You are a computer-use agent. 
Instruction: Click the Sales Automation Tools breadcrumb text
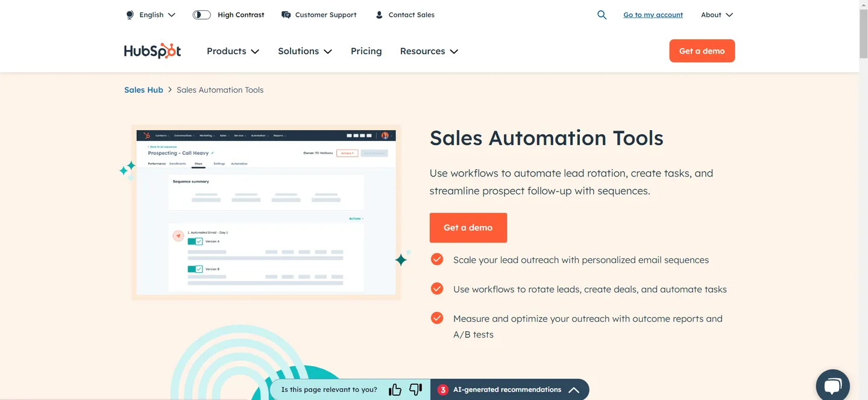[220, 90]
